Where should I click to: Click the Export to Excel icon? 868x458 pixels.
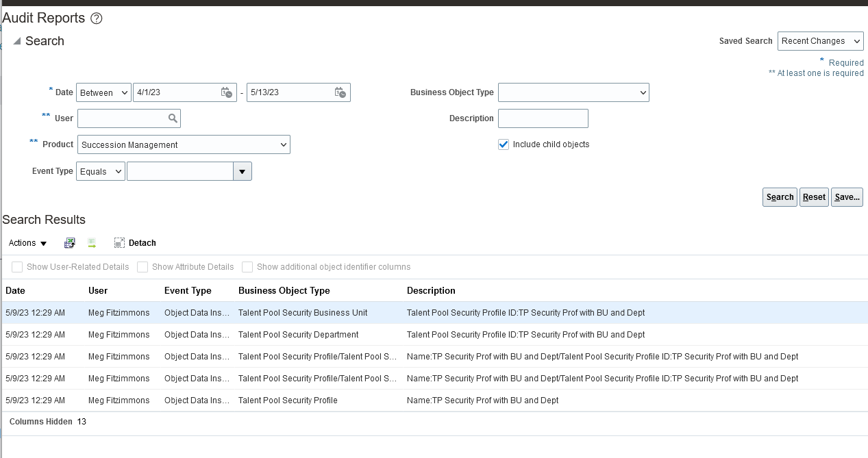coord(70,243)
